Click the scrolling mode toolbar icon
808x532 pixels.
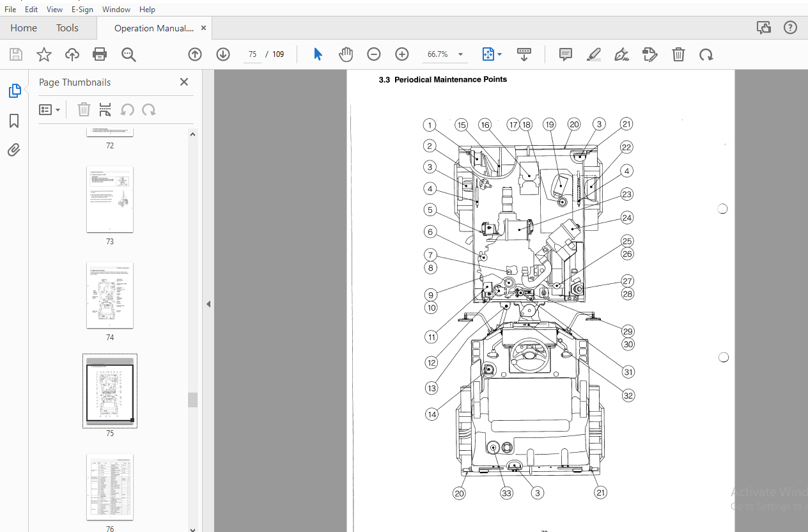[524, 54]
